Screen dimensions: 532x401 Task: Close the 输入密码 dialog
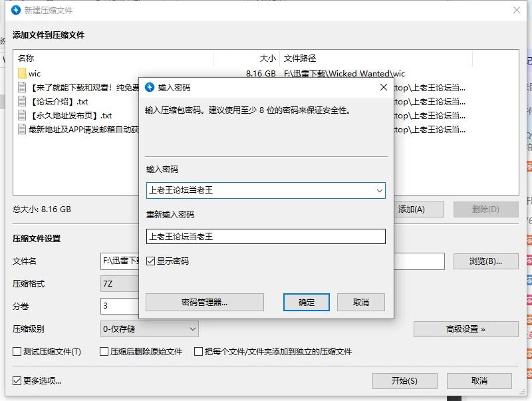384,87
